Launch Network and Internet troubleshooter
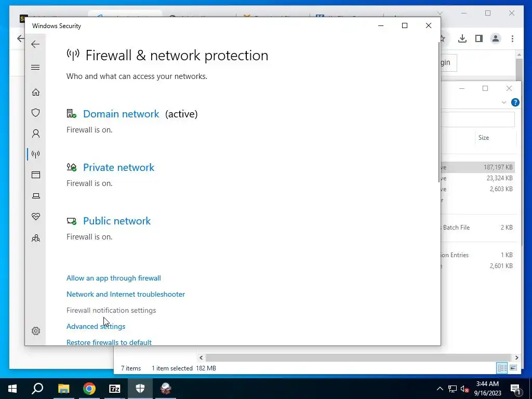Screen dimensions: 532x399 click(126, 294)
